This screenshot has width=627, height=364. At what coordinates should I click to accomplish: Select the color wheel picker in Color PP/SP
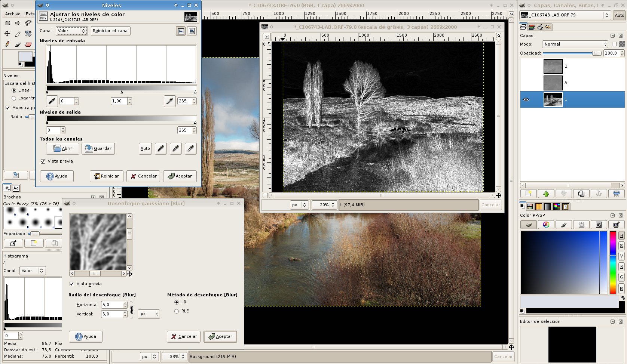point(546,225)
